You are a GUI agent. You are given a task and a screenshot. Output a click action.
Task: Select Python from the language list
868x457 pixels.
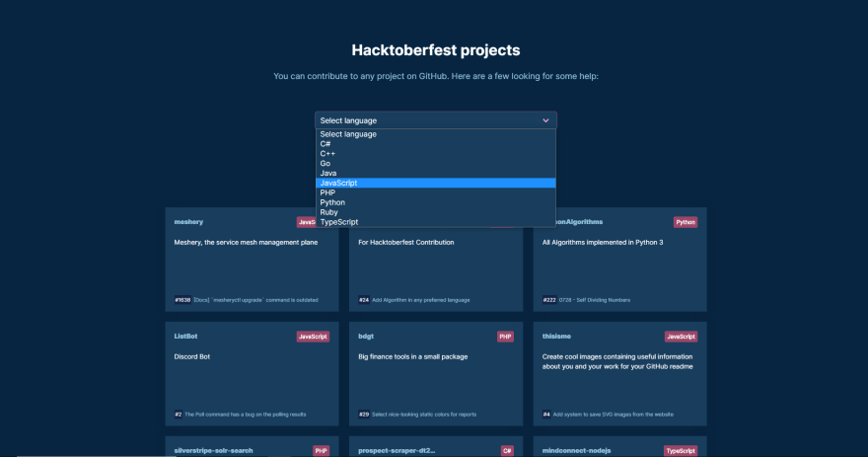436,202
